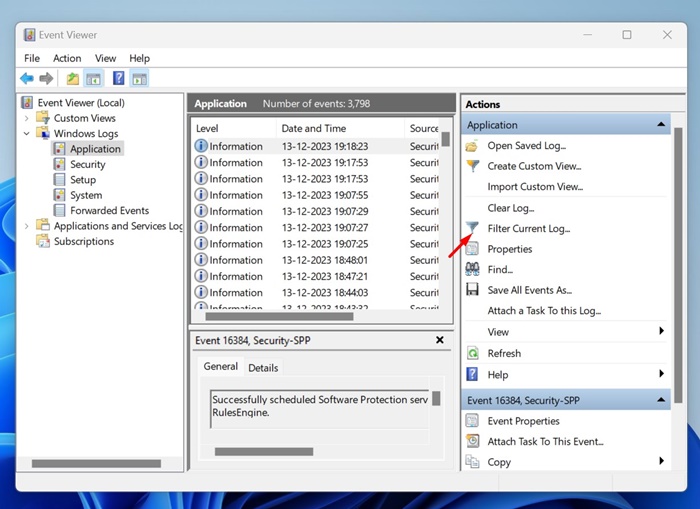Click the Find binoculars icon

(x=472, y=269)
